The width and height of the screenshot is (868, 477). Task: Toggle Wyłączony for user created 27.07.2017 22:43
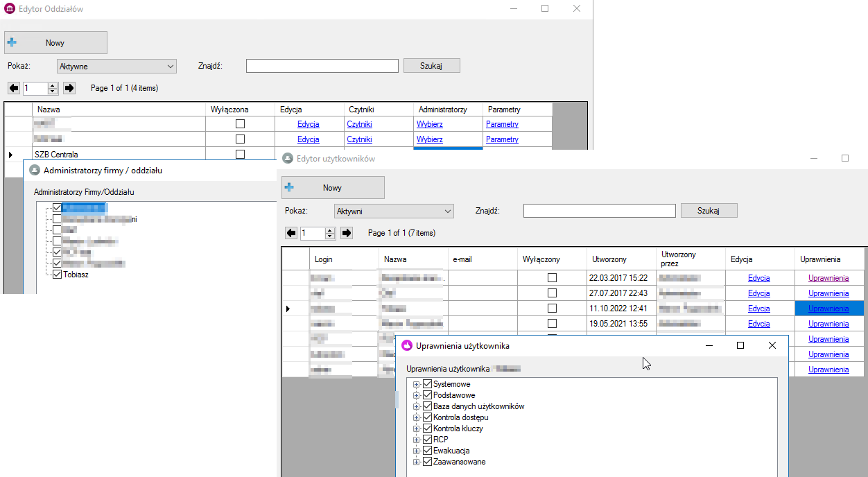pyautogui.click(x=552, y=293)
